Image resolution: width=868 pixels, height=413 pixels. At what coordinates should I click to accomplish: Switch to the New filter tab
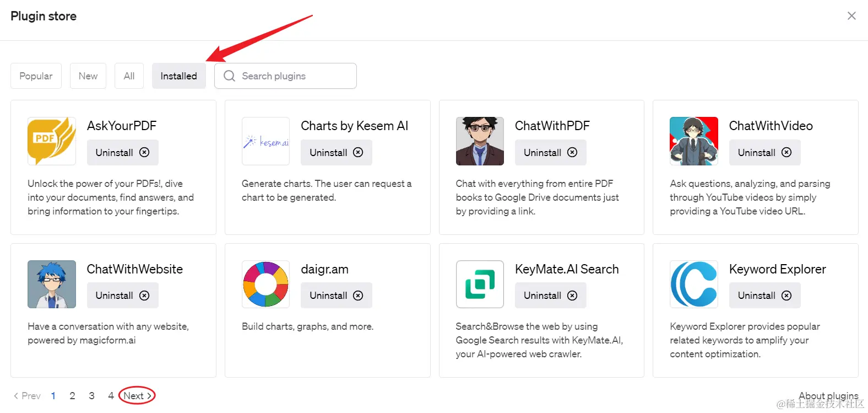pyautogui.click(x=88, y=76)
